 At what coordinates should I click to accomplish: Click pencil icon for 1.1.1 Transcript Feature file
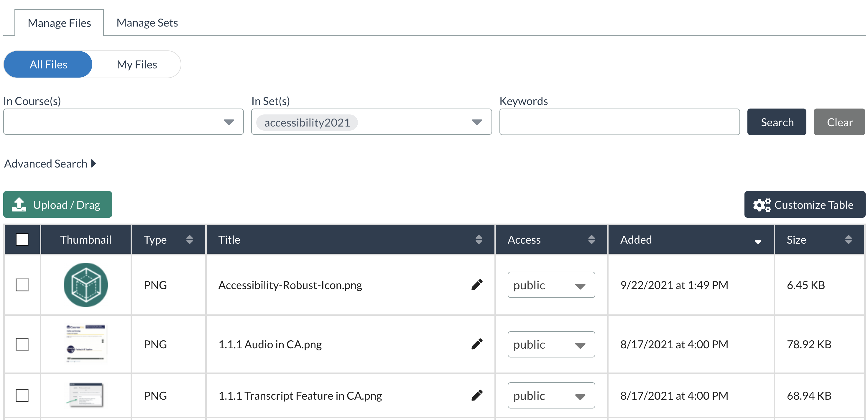(477, 395)
